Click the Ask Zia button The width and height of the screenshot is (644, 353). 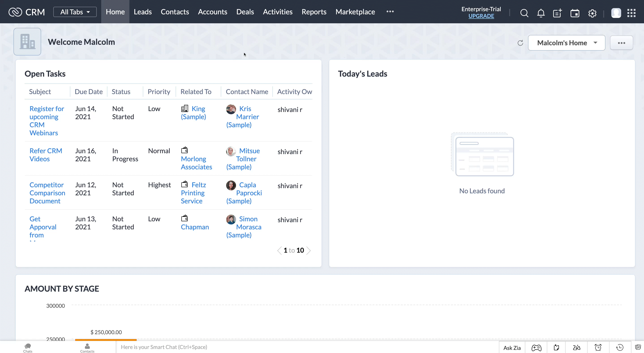(x=512, y=347)
